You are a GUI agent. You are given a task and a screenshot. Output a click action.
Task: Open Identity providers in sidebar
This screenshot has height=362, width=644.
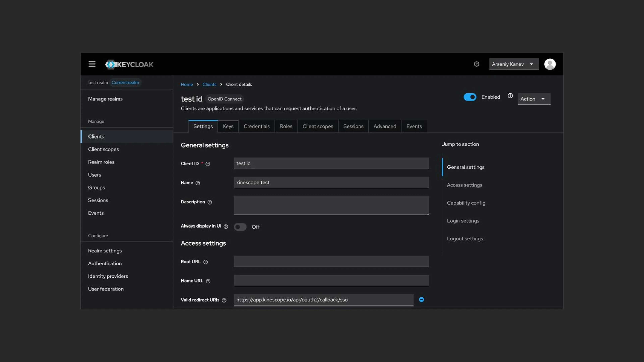point(108,276)
